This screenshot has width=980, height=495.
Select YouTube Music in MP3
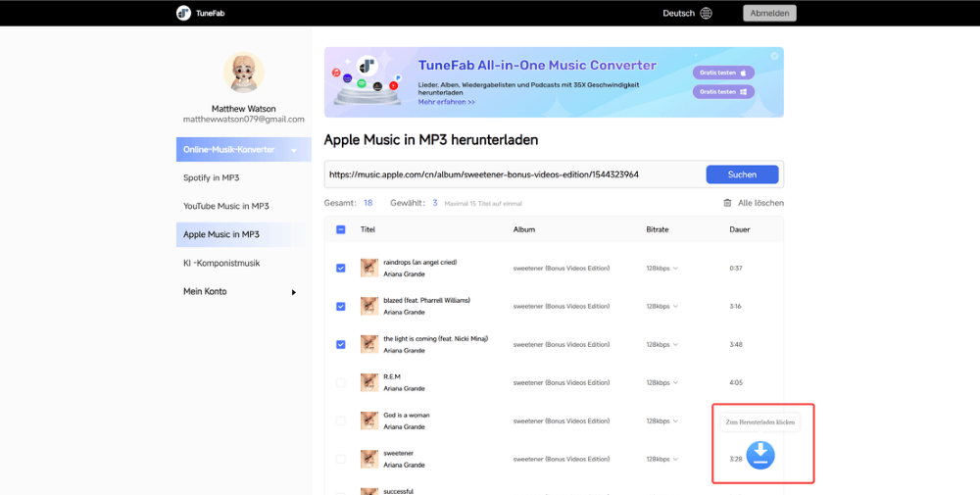click(x=226, y=206)
